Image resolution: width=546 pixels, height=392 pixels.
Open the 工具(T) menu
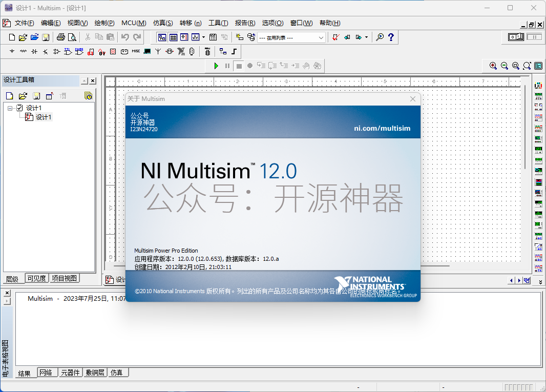tap(218, 23)
